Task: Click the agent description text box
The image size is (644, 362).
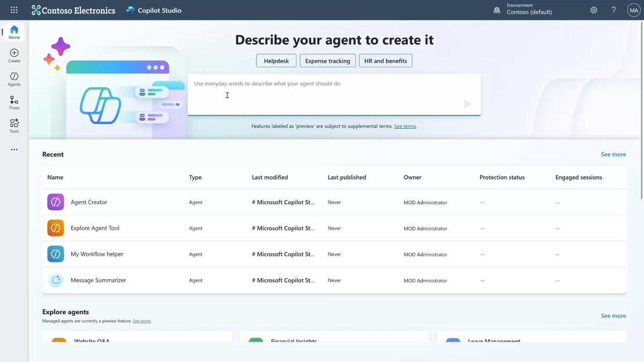Action: tap(334, 94)
